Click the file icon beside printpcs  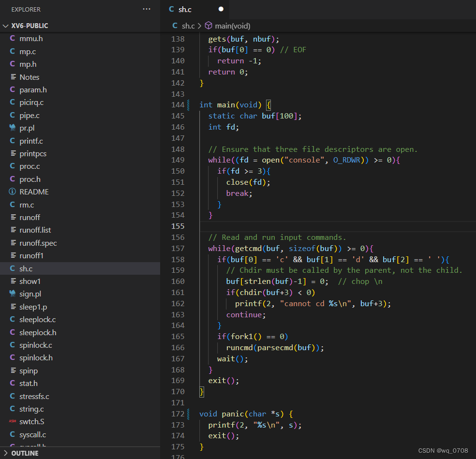pos(13,154)
